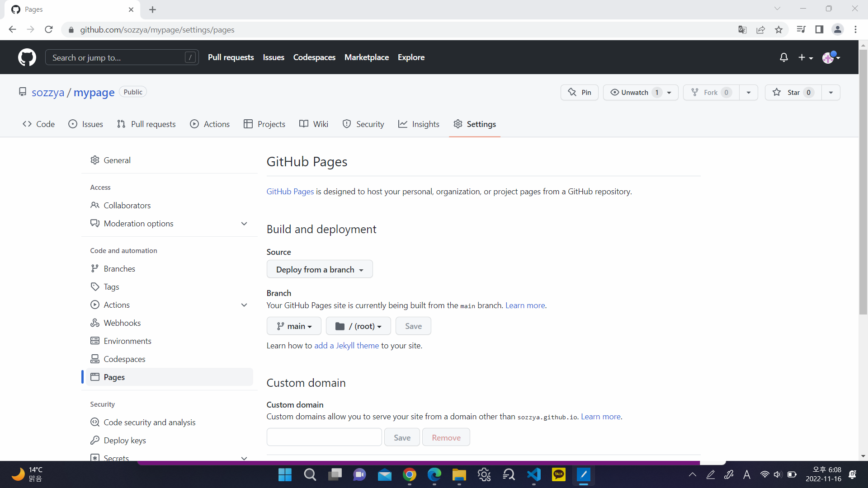Switch to the repository Pull requests tab

(x=146, y=124)
